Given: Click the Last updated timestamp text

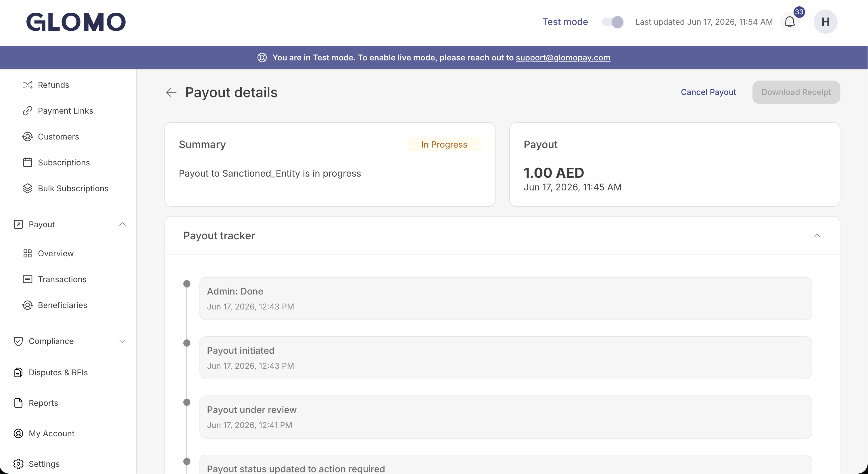Looking at the screenshot, I should coord(704,22).
